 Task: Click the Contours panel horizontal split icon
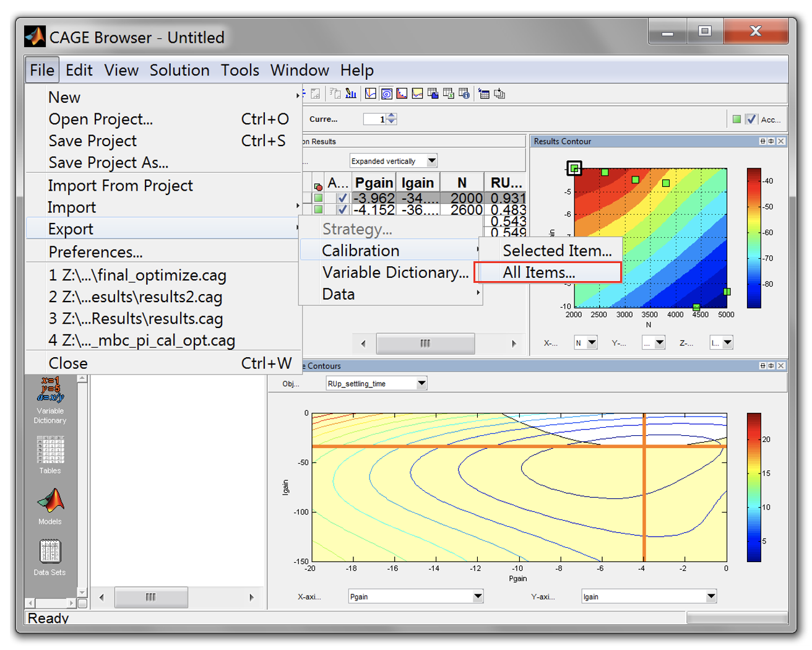point(762,366)
